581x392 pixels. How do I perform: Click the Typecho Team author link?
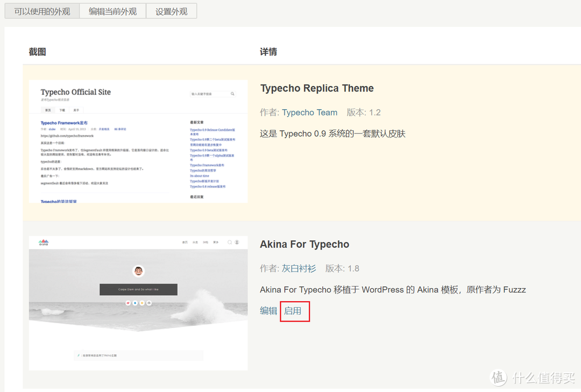click(309, 112)
